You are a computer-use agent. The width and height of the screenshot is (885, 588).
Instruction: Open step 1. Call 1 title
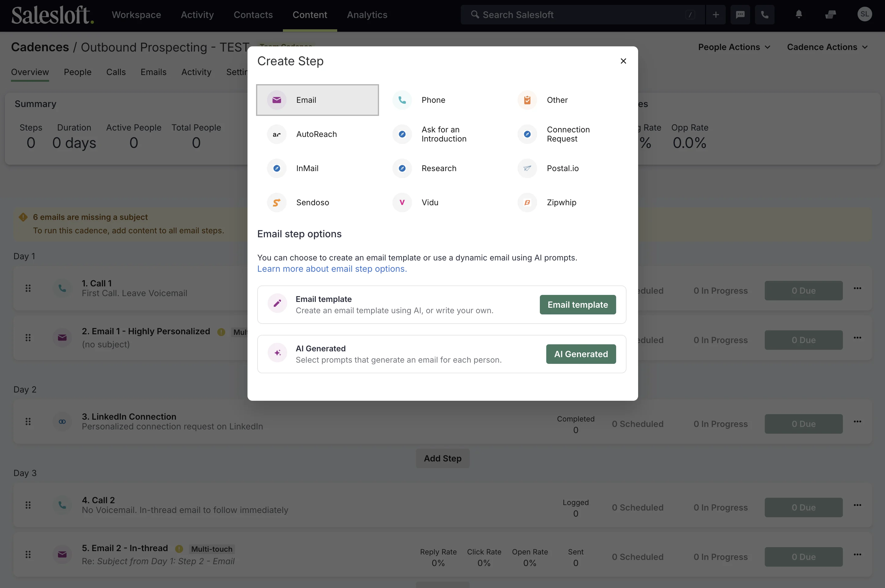96,283
